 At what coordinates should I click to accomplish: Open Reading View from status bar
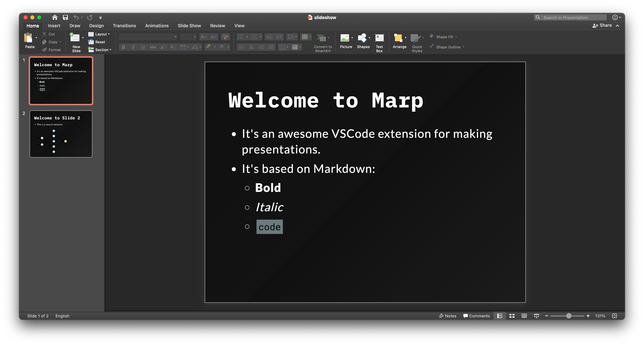[x=524, y=316]
